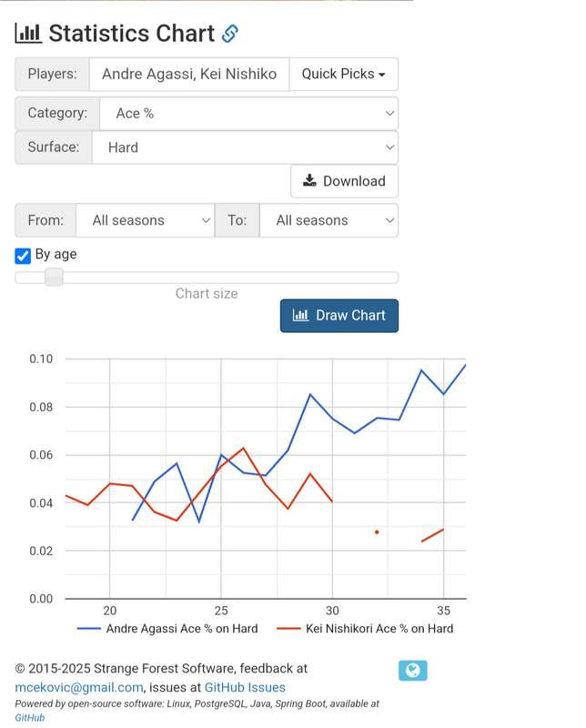Click the Surface: label
586x728 pixels.
click(54, 147)
